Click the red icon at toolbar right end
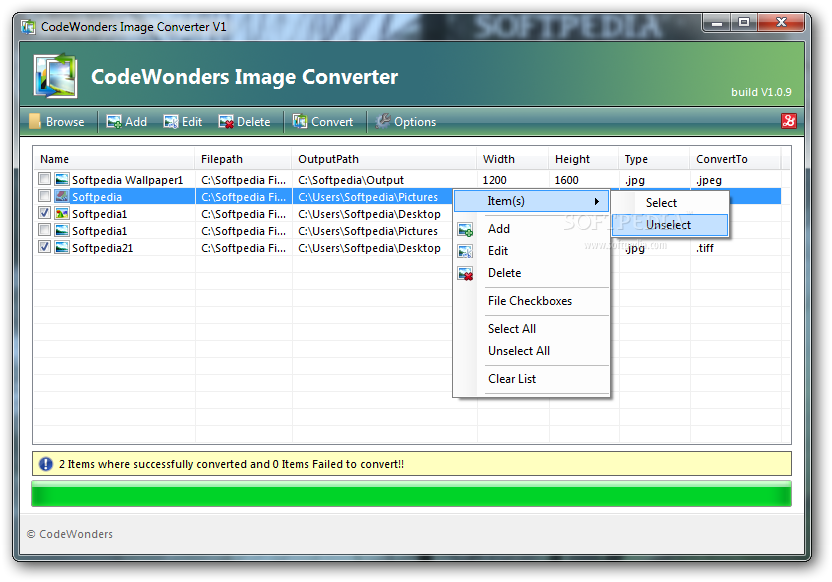 coord(788,121)
